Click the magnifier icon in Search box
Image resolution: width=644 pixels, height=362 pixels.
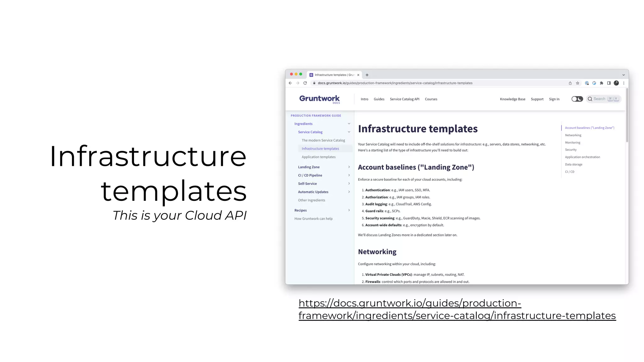(x=590, y=99)
